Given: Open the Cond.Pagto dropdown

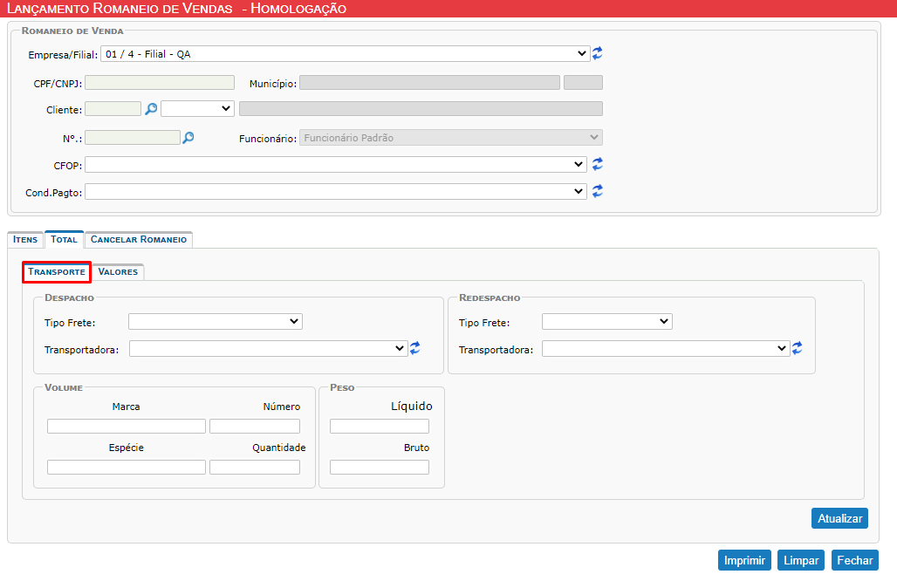Looking at the screenshot, I should tap(336, 192).
